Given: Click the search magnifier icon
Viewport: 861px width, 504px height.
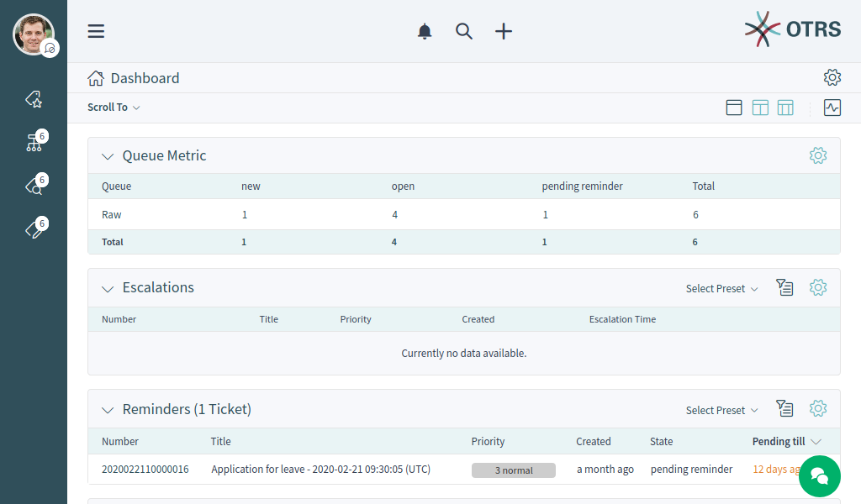Looking at the screenshot, I should 464,31.
